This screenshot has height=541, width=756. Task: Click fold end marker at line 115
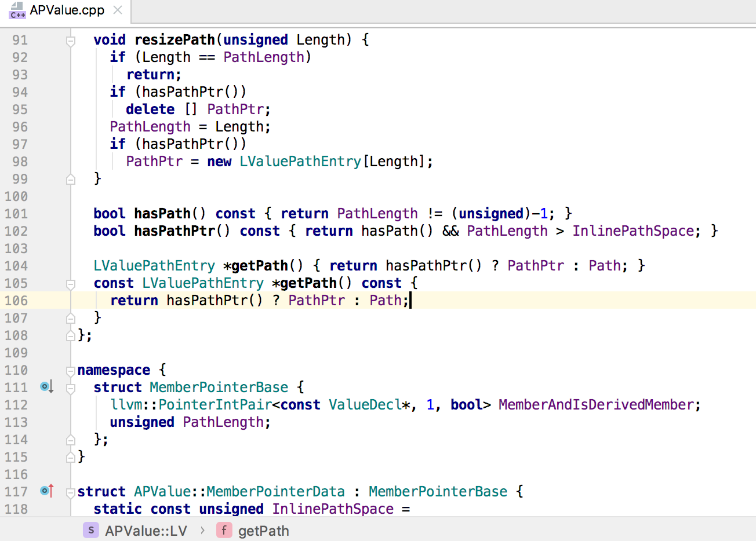[x=71, y=457]
